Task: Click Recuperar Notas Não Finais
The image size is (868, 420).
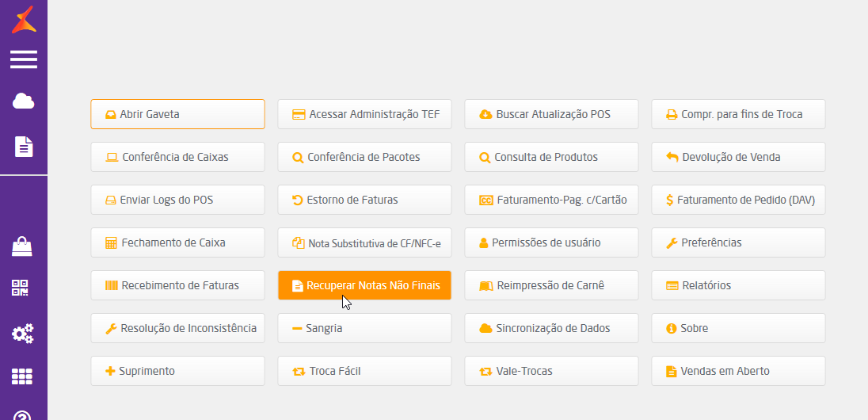Action: (364, 285)
